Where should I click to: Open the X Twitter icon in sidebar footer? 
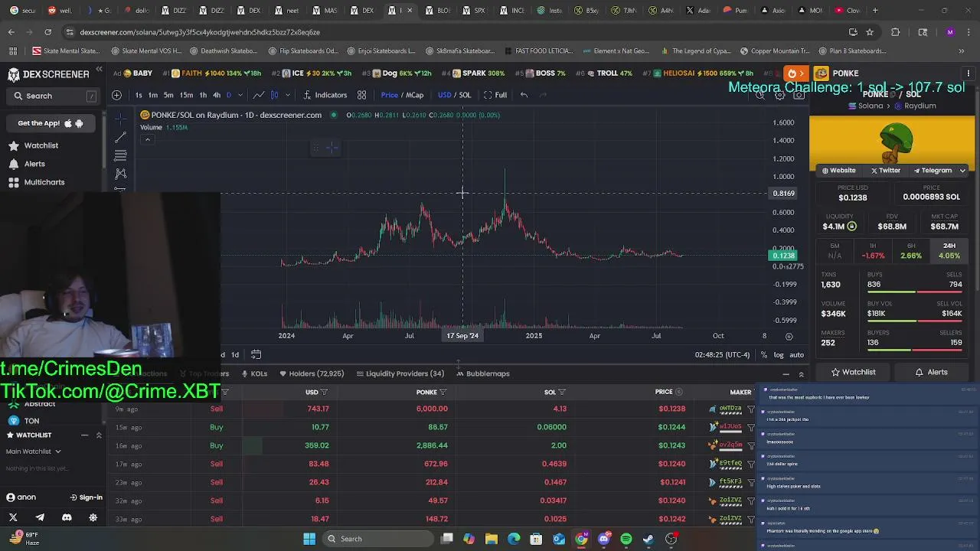point(13,518)
